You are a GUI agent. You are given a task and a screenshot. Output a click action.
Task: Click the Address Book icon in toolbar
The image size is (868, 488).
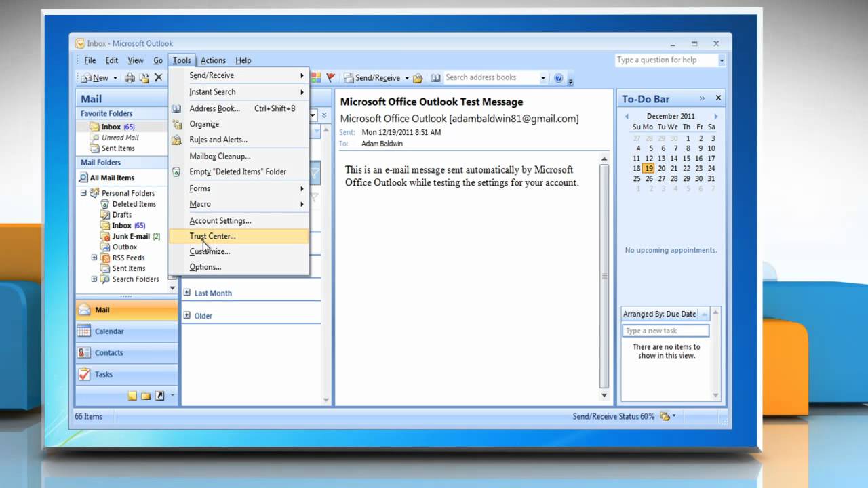pyautogui.click(x=435, y=78)
